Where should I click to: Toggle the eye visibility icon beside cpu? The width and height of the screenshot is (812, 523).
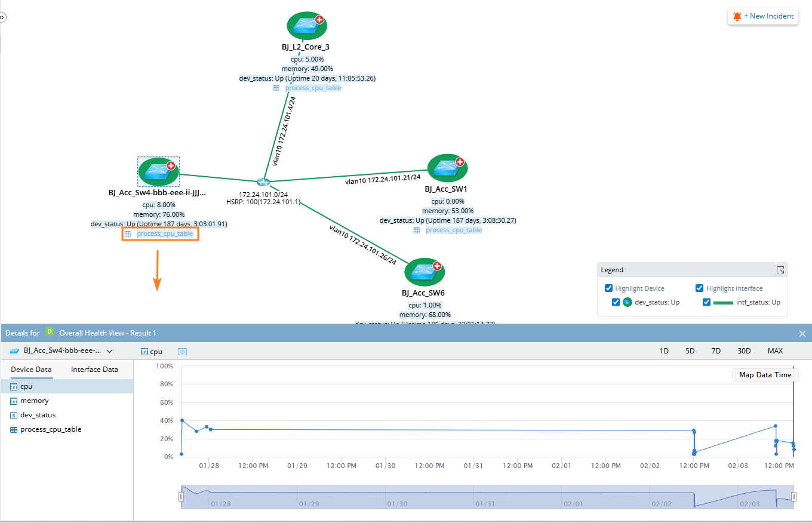183,352
